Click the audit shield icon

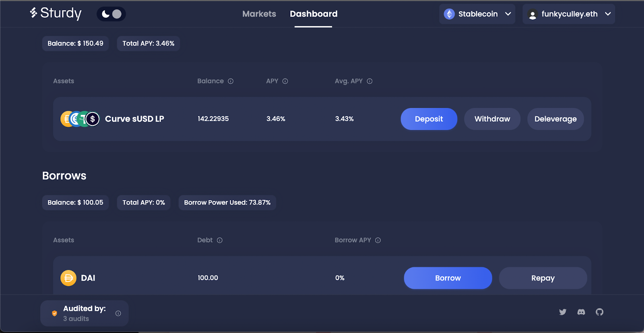click(54, 313)
